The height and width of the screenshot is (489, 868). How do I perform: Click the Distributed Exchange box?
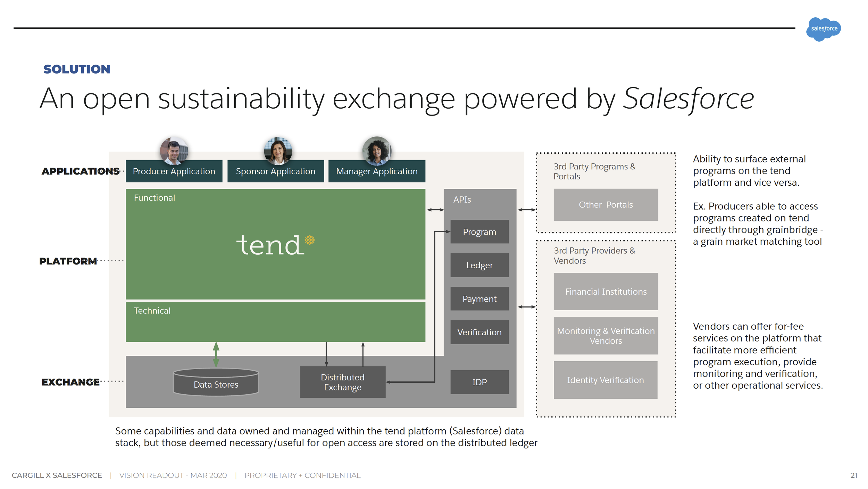tap(342, 382)
